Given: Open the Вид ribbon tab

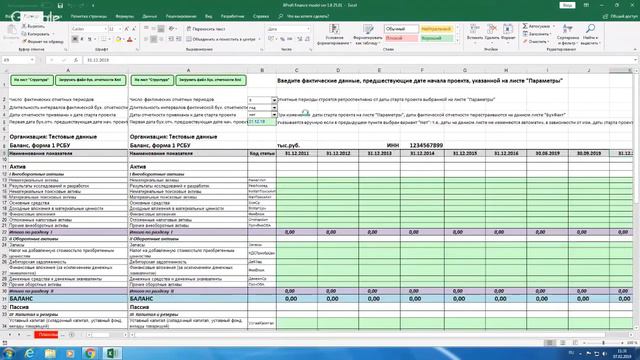Looking at the screenshot, I should coord(209,16).
